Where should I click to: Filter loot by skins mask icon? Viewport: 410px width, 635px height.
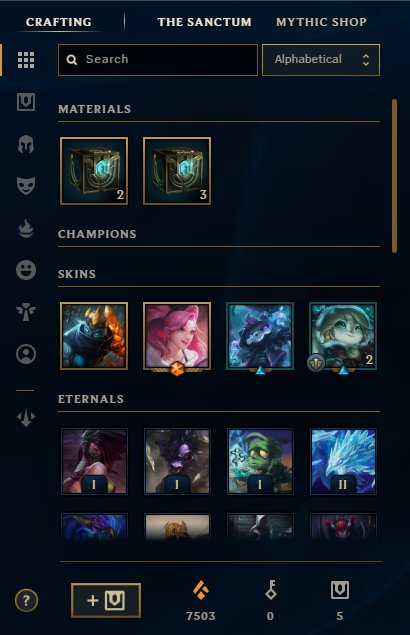pyautogui.click(x=26, y=186)
